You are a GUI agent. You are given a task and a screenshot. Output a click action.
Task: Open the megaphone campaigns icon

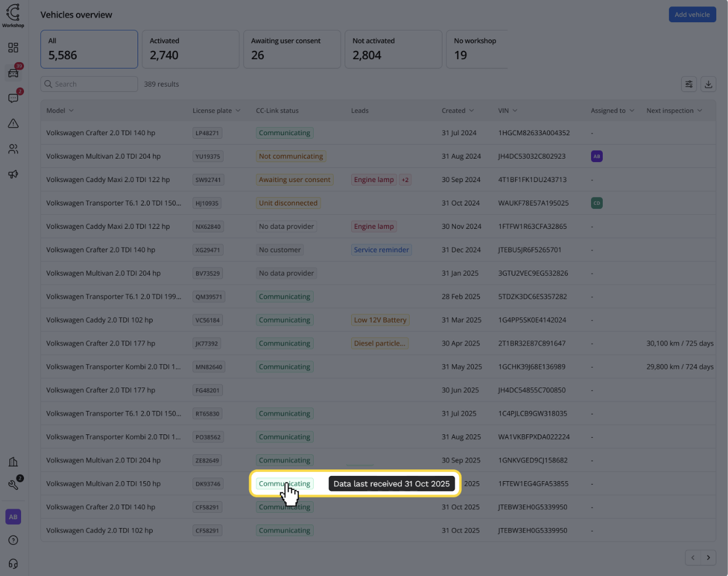pos(13,174)
